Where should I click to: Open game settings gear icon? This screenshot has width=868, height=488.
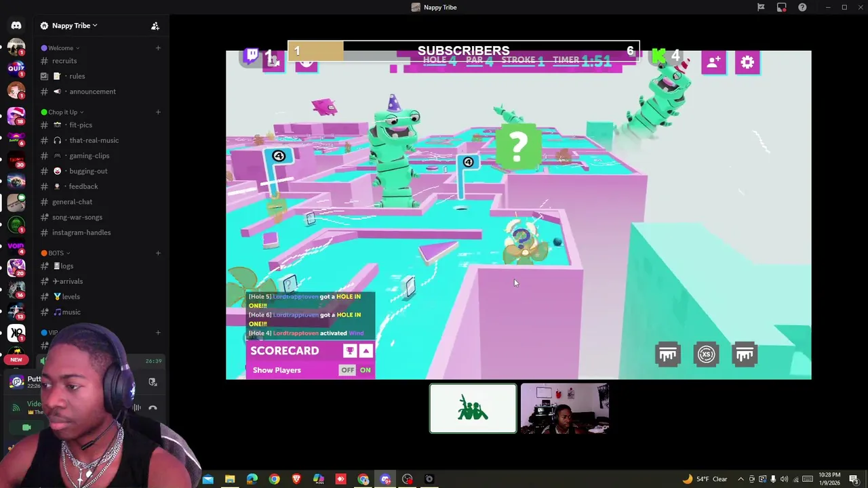coord(747,62)
